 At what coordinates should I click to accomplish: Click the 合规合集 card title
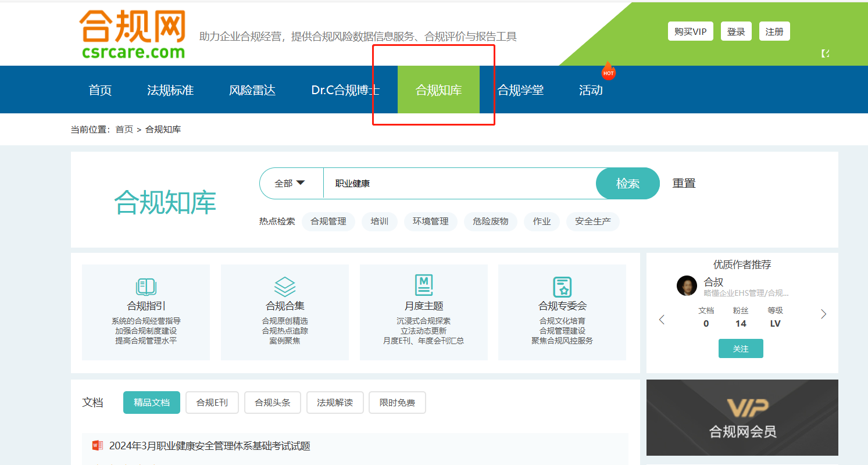click(285, 306)
